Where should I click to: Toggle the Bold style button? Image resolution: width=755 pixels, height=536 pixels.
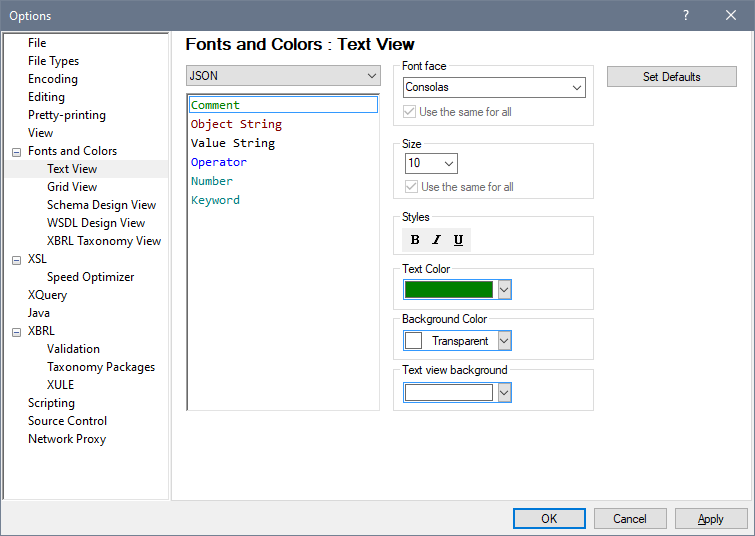point(415,240)
